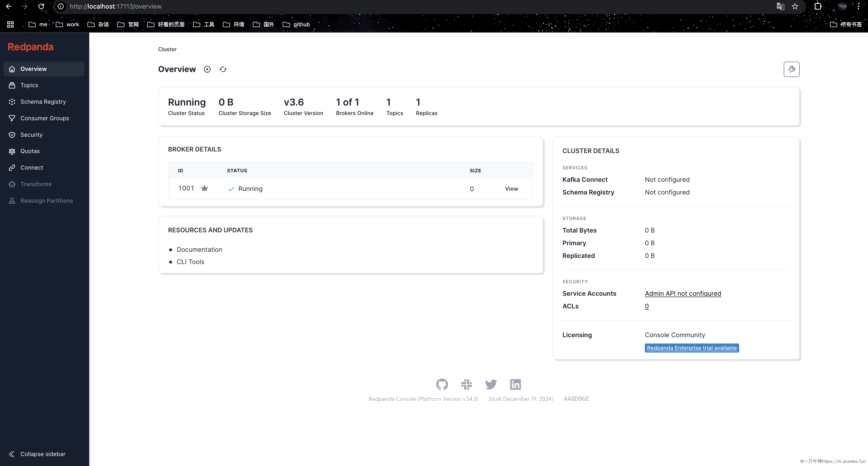Open the wrench settings button

(x=791, y=69)
